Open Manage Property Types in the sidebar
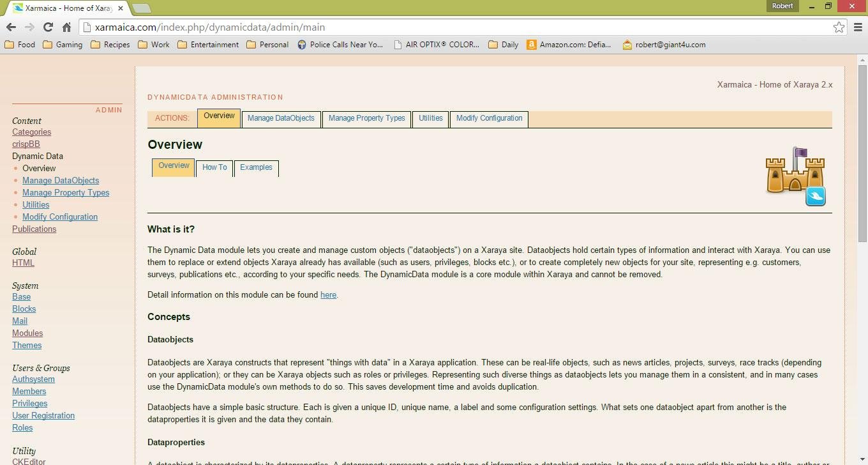The height and width of the screenshot is (465, 868). (x=66, y=192)
